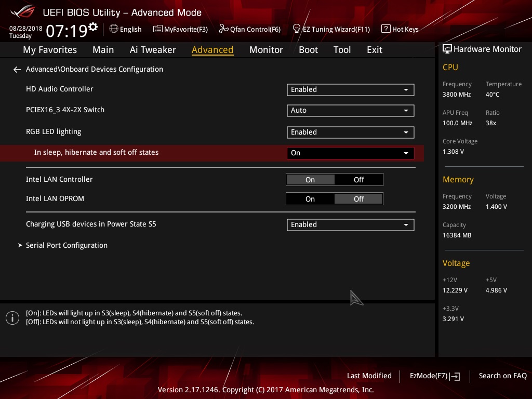Open the Ai Tweaker tab
This screenshot has width=532, height=399.
(153, 50)
